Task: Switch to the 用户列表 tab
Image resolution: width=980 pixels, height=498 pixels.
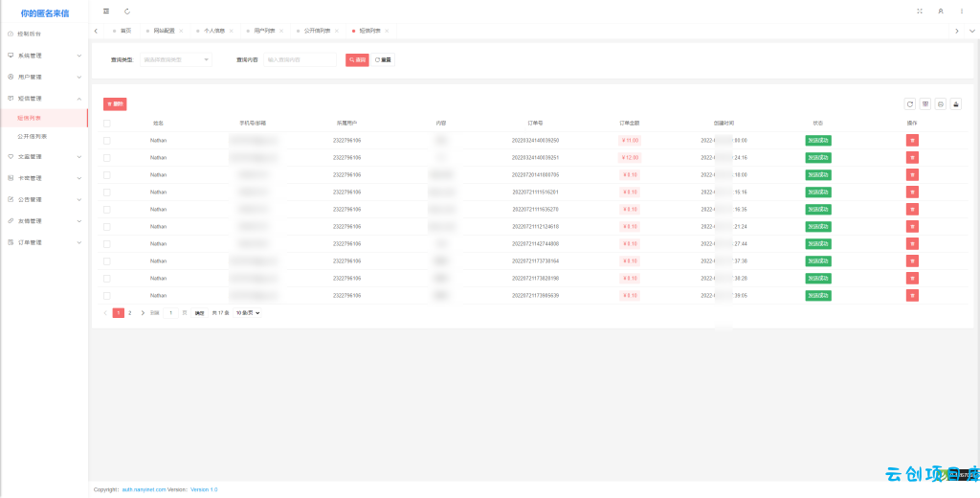Action: pyautogui.click(x=264, y=31)
